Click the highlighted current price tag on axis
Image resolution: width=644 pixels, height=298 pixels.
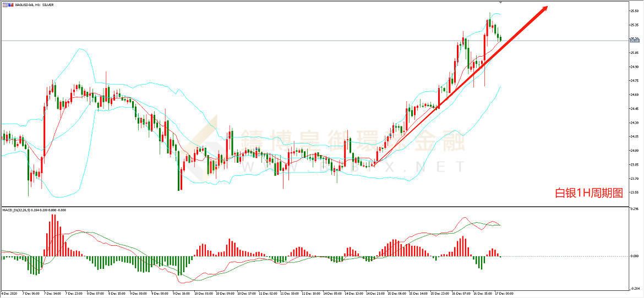click(634, 41)
